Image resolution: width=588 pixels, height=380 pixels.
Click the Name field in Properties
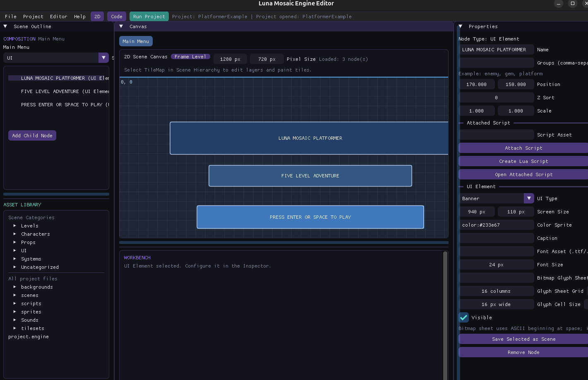tap(497, 50)
